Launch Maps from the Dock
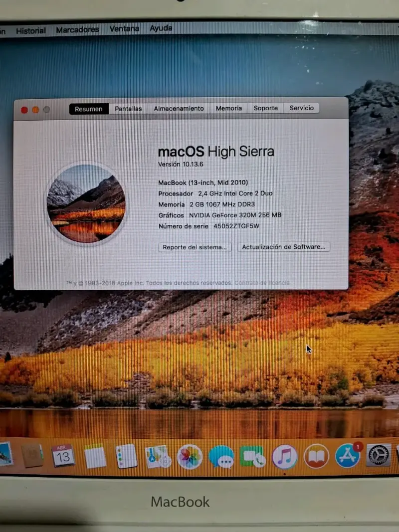The image size is (399, 532). (x=158, y=457)
